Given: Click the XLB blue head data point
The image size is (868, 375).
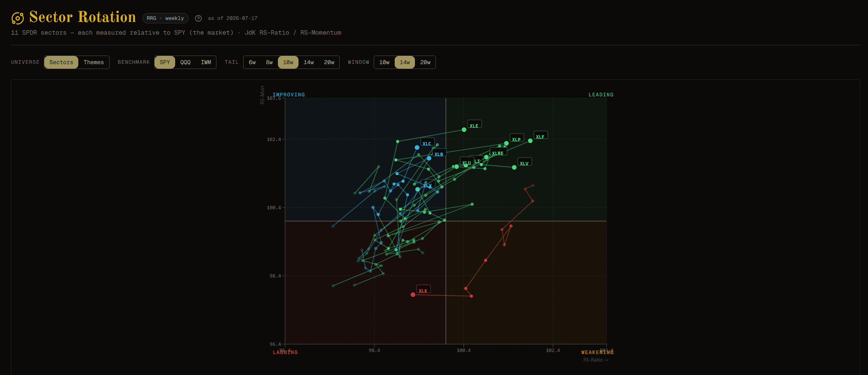Looking at the screenshot, I should coord(429,158).
